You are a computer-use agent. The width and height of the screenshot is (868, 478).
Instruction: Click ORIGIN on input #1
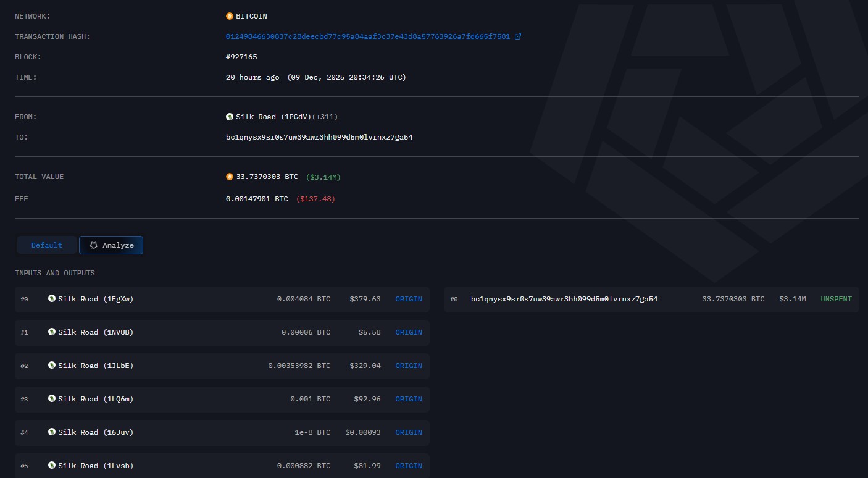click(408, 332)
